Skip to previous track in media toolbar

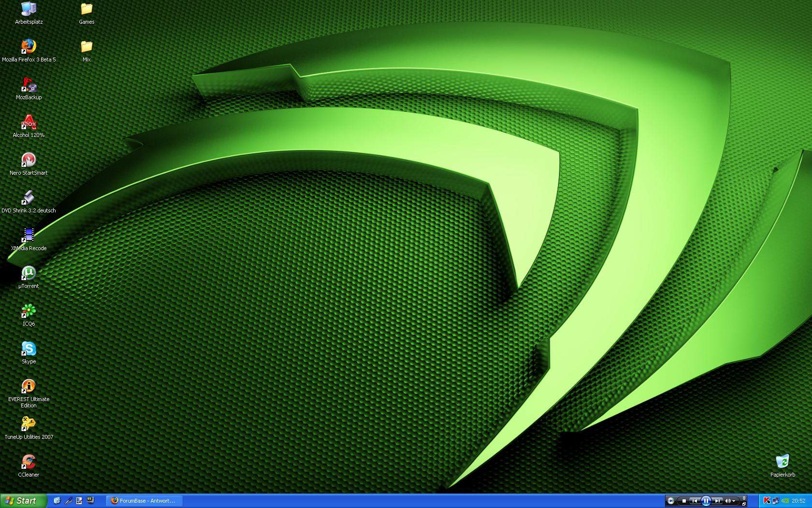pyautogui.click(x=695, y=501)
